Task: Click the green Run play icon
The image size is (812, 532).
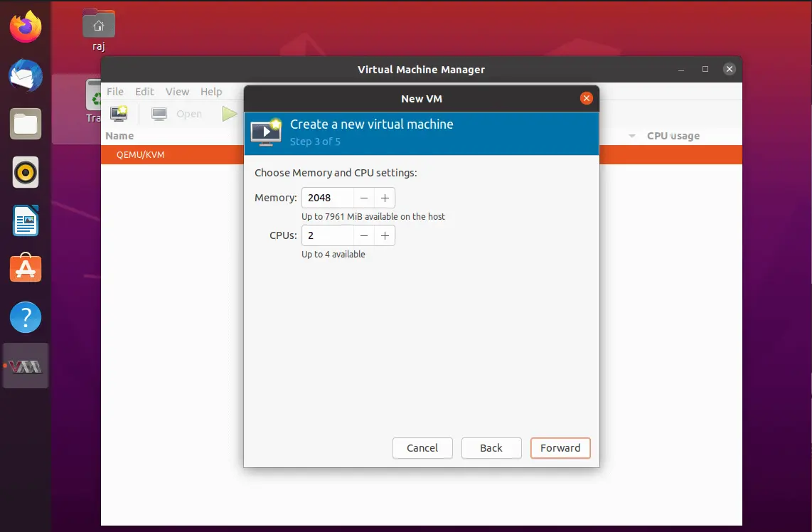Action: pyautogui.click(x=230, y=114)
